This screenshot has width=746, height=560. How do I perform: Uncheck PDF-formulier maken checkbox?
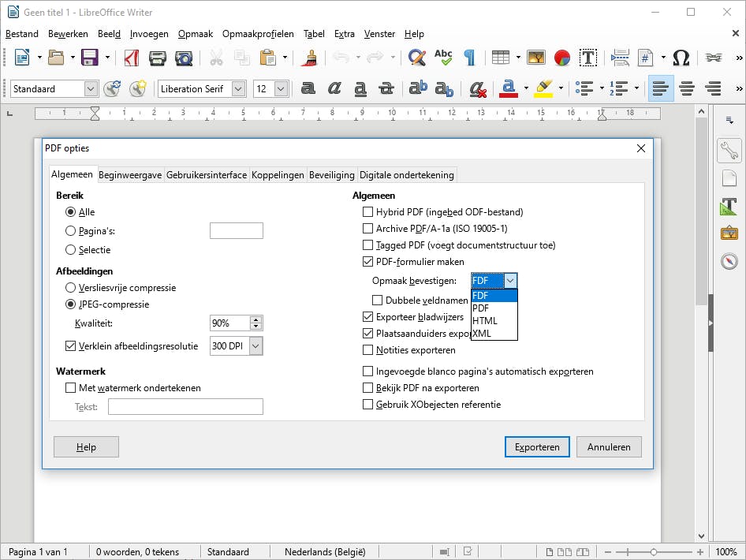(367, 262)
